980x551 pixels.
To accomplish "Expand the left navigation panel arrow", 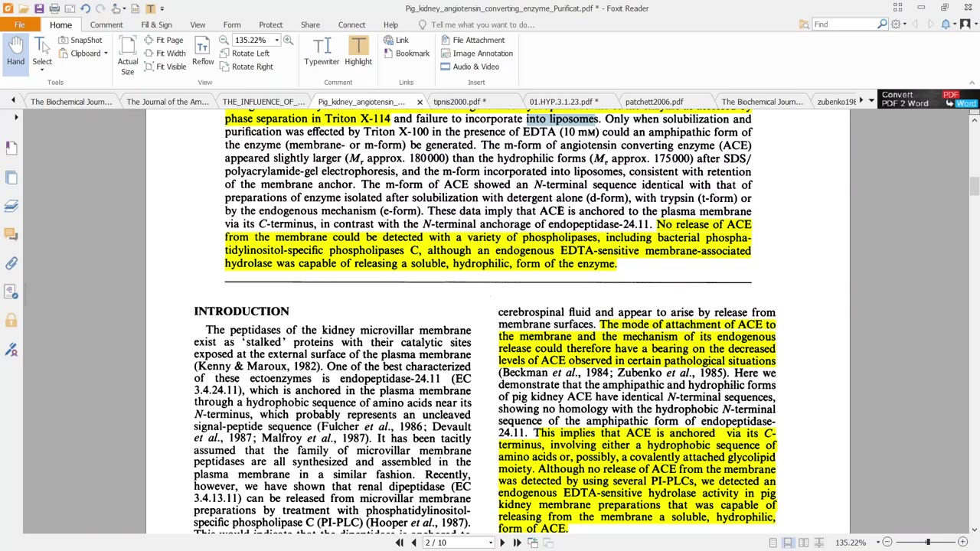I will pyautogui.click(x=16, y=117).
